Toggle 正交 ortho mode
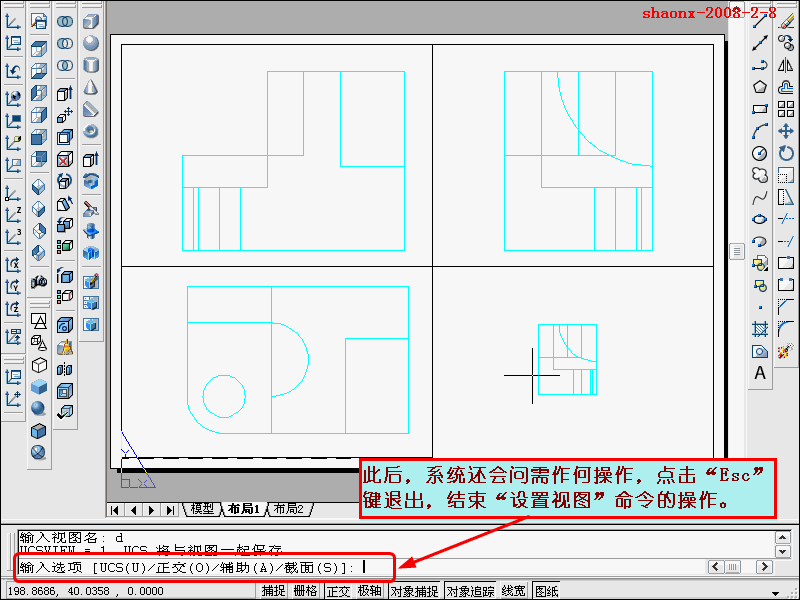This screenshot has height=600, width=800. click(x=338, y=591)
